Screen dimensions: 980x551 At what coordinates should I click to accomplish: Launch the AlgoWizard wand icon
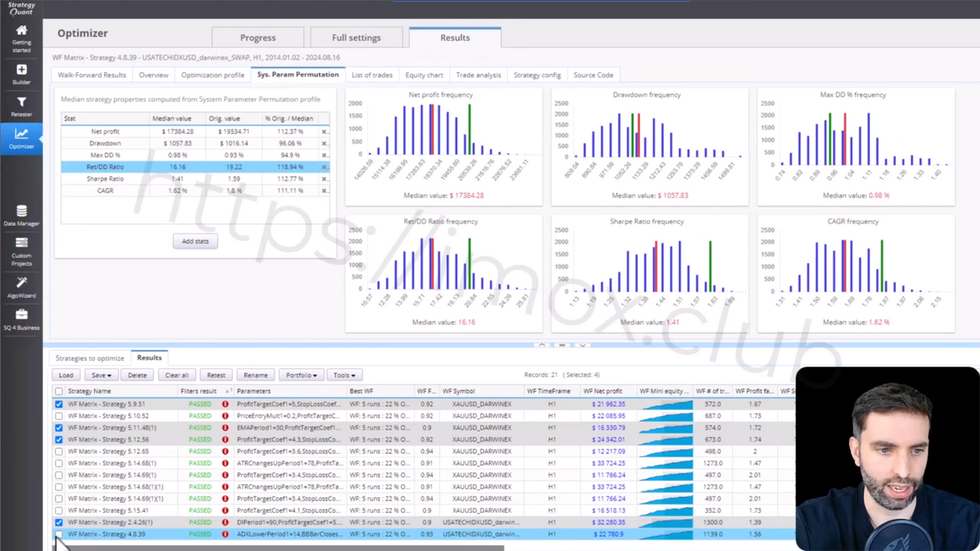click(21, 287)
